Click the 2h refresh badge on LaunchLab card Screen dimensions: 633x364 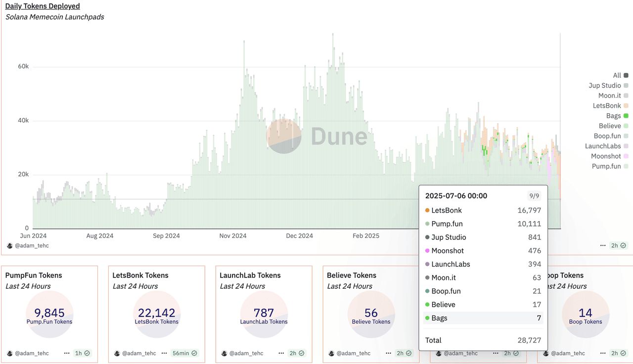click(x=297, y=353)
